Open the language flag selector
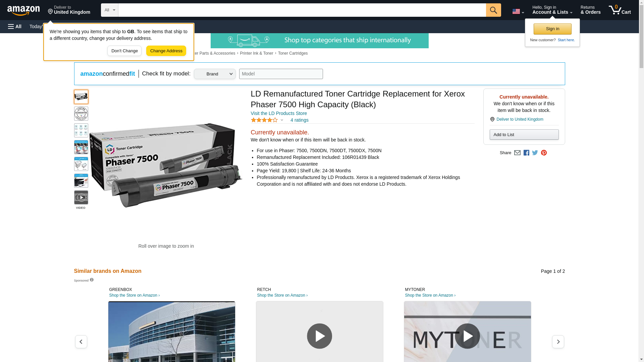 pos(518,11)
